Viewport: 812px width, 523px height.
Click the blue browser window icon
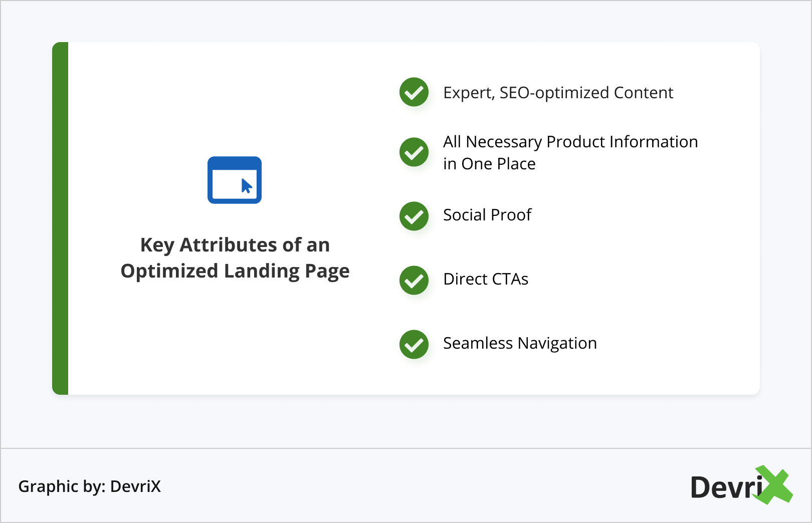coord(235,180)
